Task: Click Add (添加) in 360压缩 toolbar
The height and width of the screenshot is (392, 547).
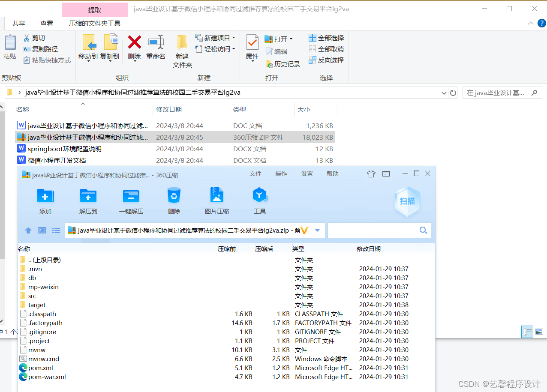Action: click(x=45, y=201)
